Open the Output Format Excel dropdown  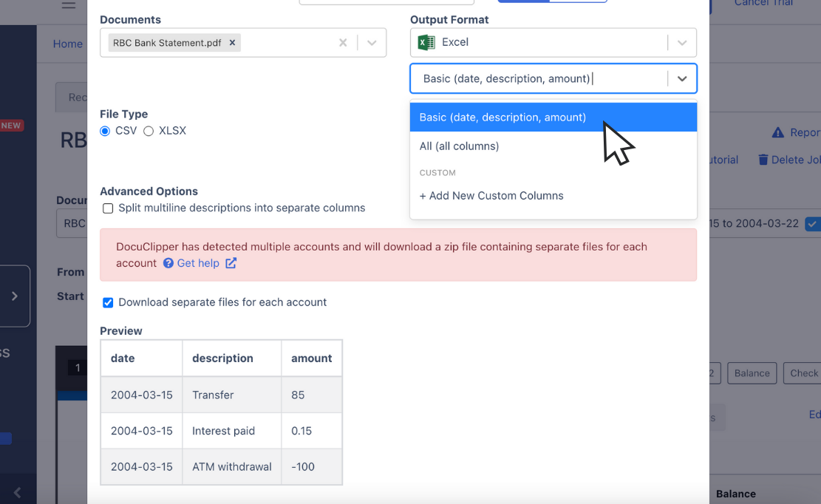[682, 43]
